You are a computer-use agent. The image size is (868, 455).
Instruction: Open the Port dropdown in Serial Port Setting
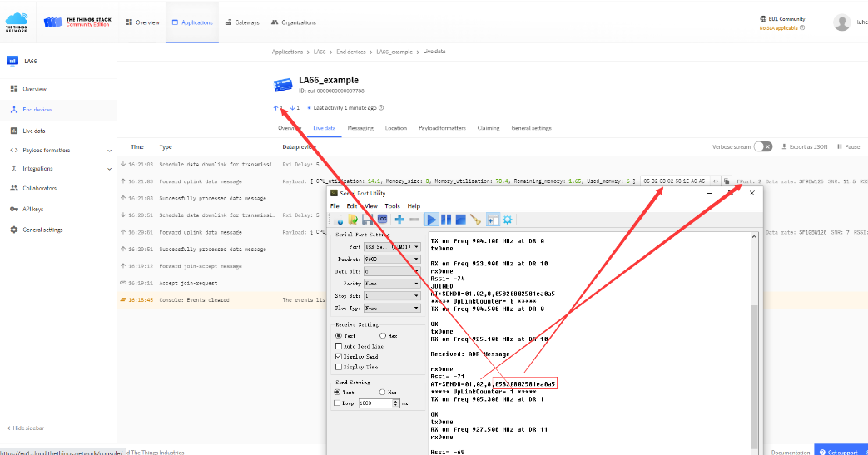391,247
